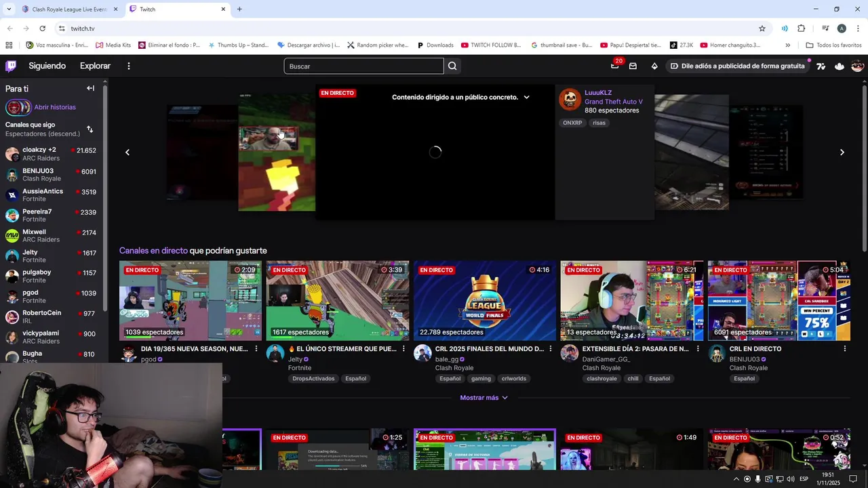Open 'Grand Theft Auto V' category link
This screenshot has height=488, width=868.
click(614, 102)
